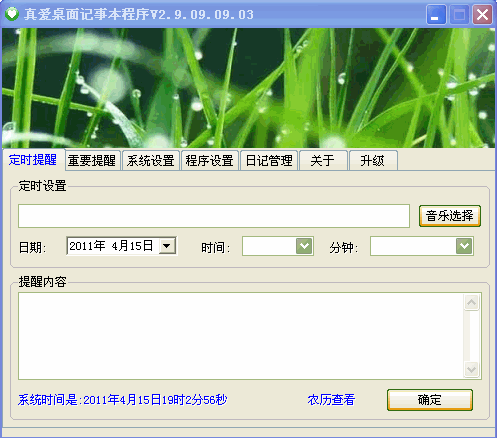Click the disabled maximize button
Image resolution: width=497 pixels, height=438 pixels.
click(459, 15)
